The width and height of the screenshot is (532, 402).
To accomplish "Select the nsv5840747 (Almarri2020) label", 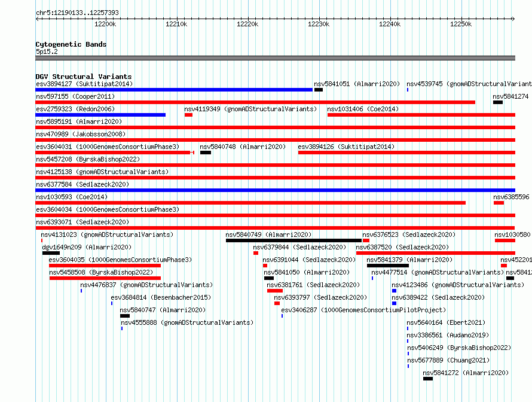I will click(x=163, y=310).
